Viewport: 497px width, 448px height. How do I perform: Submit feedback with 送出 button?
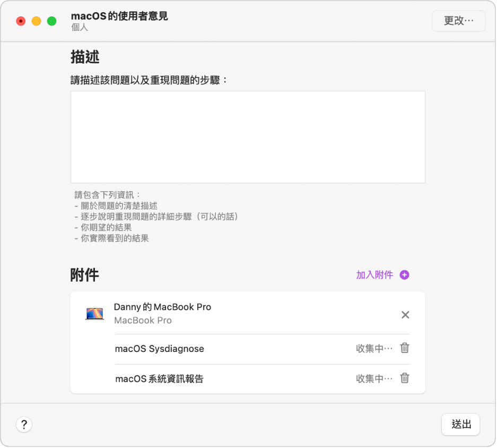pyautogui.click(x=460, y=424)
